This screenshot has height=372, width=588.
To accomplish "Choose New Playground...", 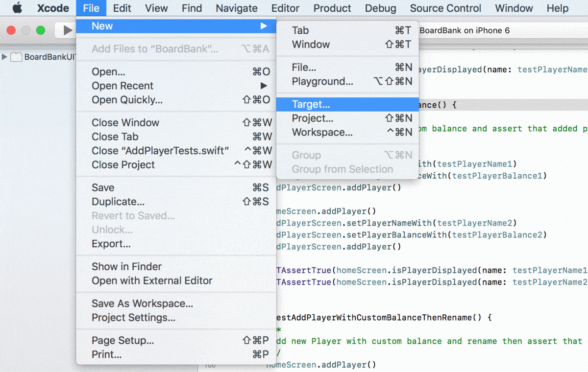I will tap(347, 81).
